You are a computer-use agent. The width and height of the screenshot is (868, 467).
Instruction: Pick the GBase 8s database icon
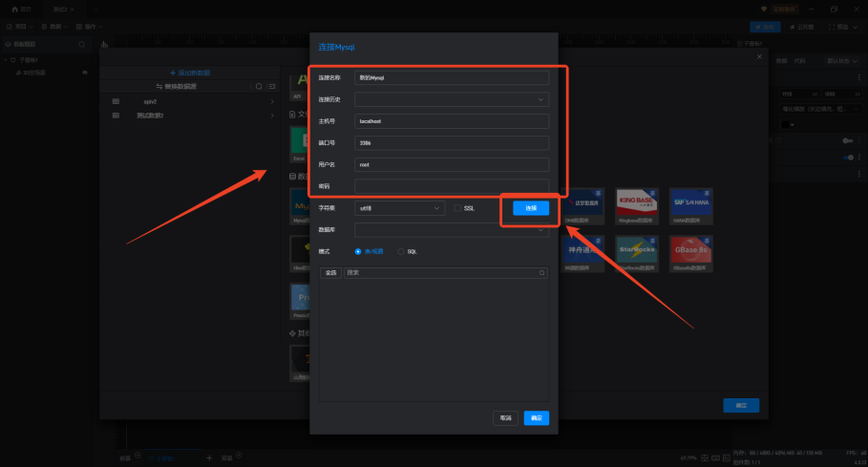pos(691,253)
